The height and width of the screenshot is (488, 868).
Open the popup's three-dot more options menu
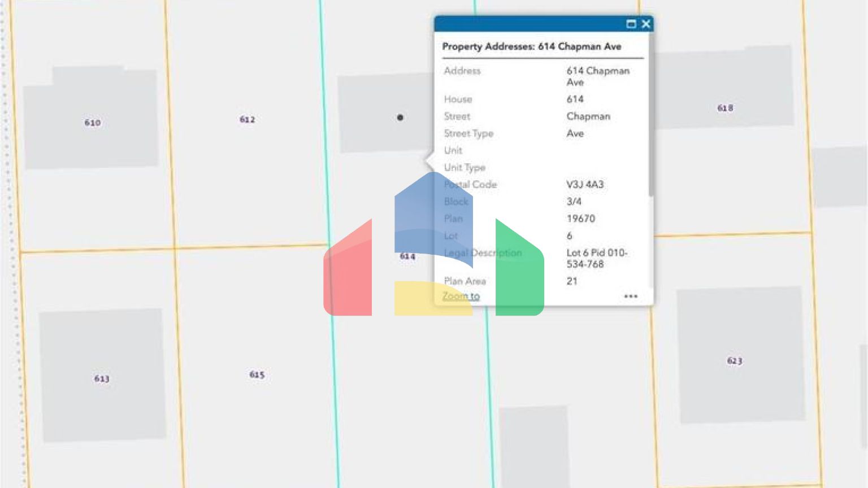click(631, 296)
